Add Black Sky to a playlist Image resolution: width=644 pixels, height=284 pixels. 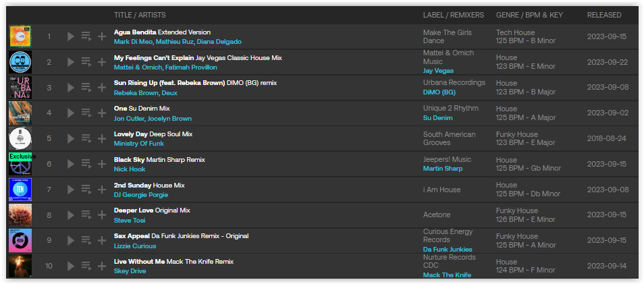click(102, 165)
